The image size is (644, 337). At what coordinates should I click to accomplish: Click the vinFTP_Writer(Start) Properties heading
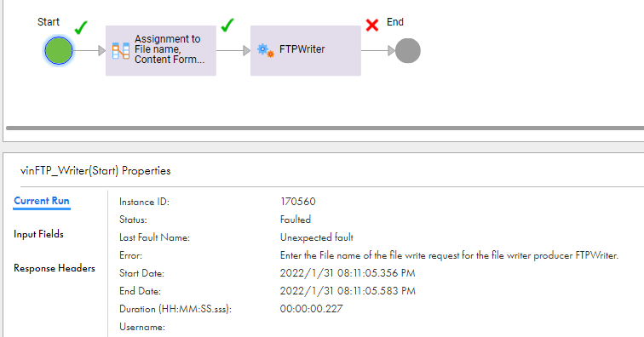[95, 171]
